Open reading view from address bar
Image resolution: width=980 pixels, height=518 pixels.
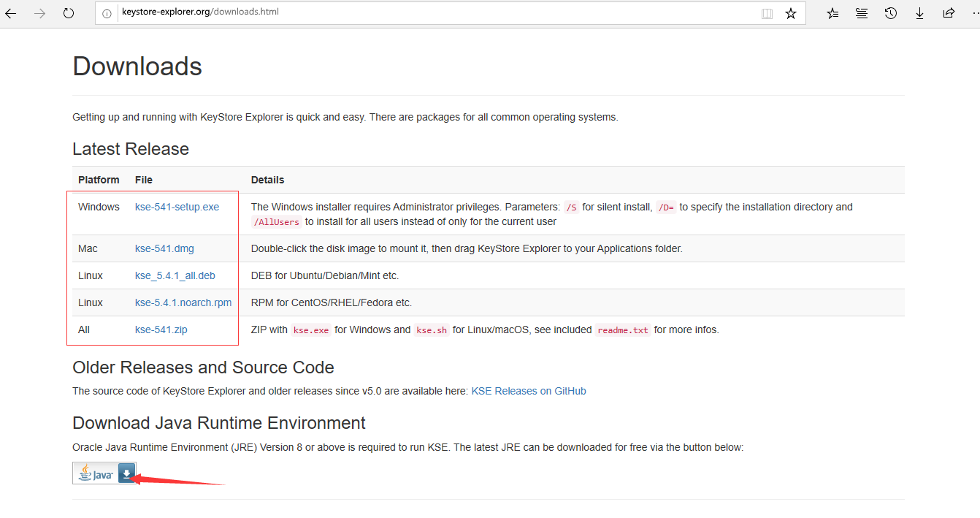[767, 13]
